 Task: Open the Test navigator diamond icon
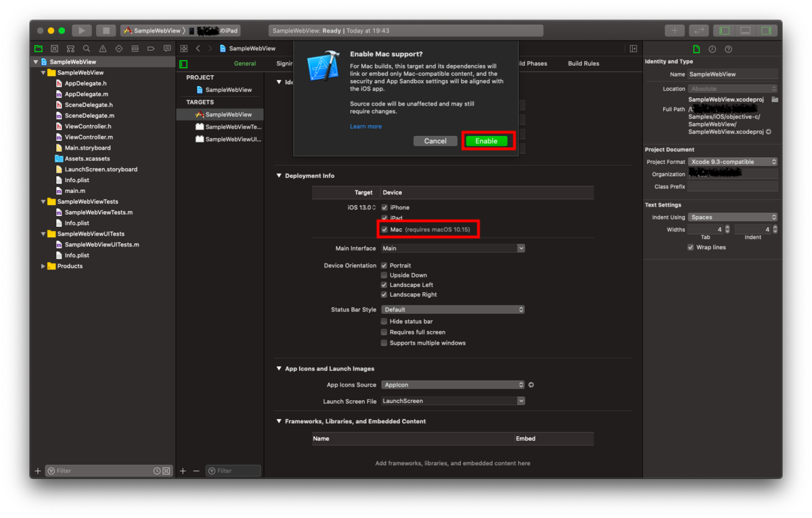(x=118, y=49)
